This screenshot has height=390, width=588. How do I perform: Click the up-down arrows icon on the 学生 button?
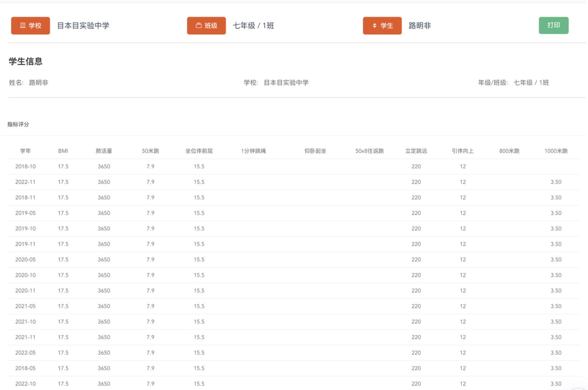point(374,25)
